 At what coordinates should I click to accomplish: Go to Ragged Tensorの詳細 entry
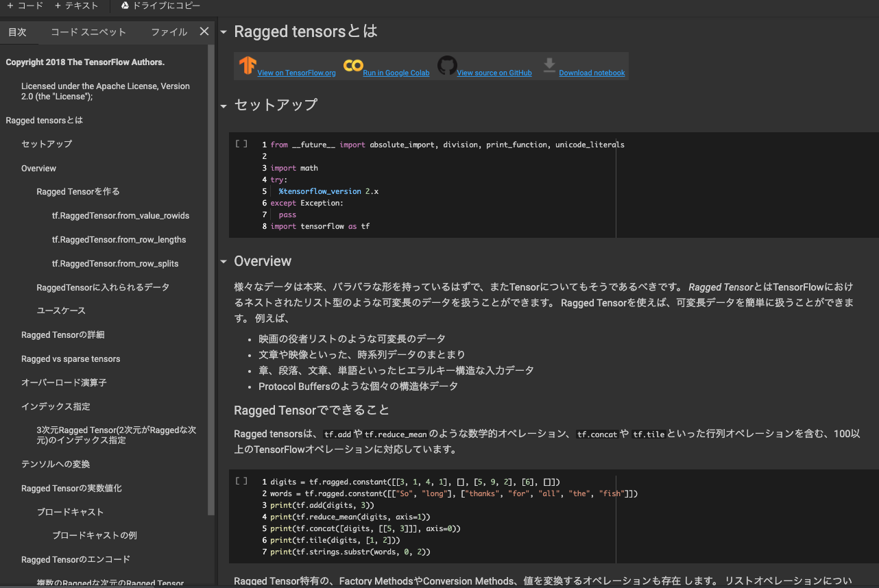point(62,335)
